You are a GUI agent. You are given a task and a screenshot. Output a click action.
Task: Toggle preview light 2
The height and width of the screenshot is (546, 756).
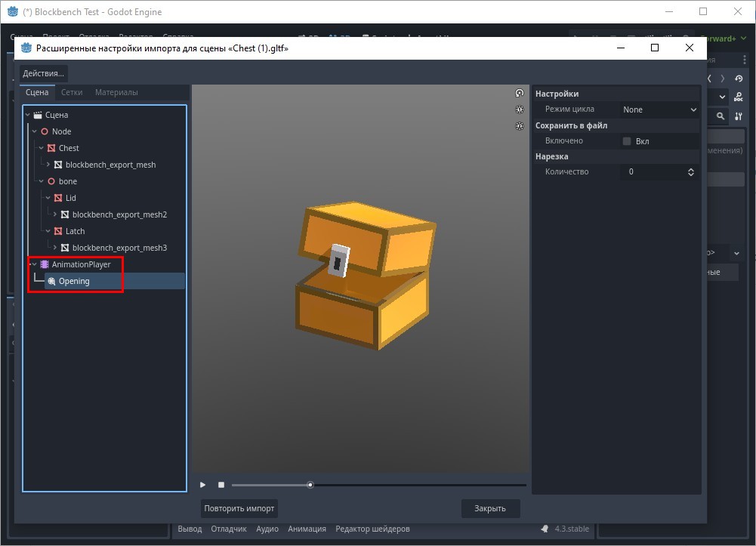click(520, 126)
